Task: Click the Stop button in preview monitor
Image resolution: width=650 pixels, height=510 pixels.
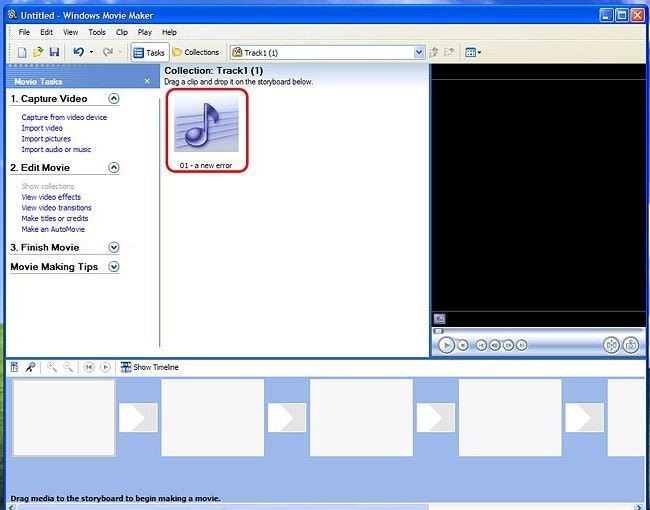Action: [x=463, y=345]
